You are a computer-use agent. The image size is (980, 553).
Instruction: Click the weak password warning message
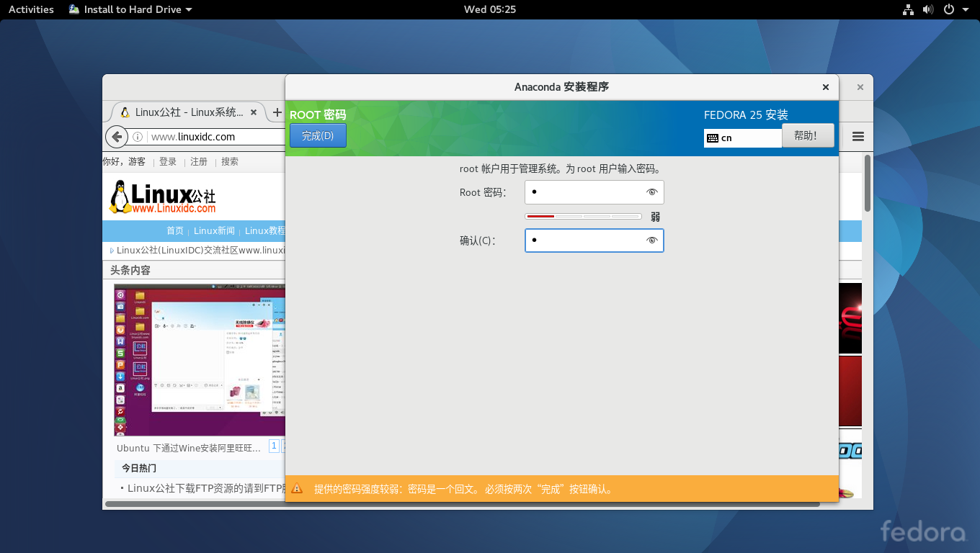[464, 490]
